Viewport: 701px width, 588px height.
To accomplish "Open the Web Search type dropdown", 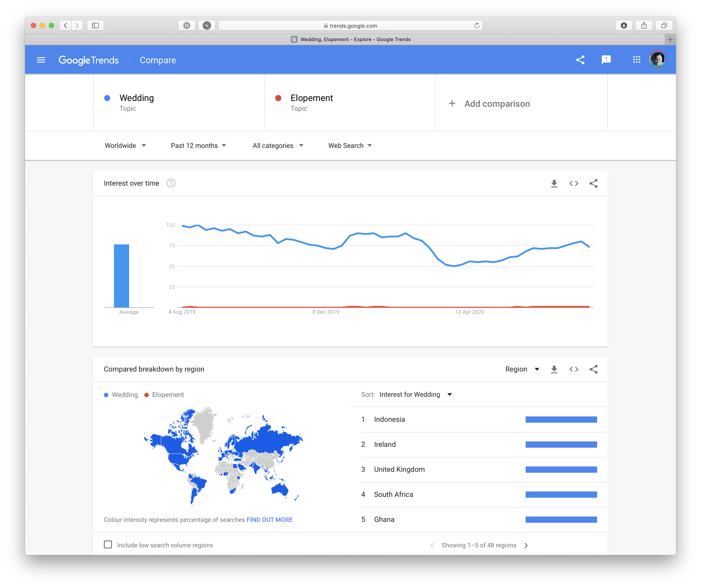I will click(350, 146).
